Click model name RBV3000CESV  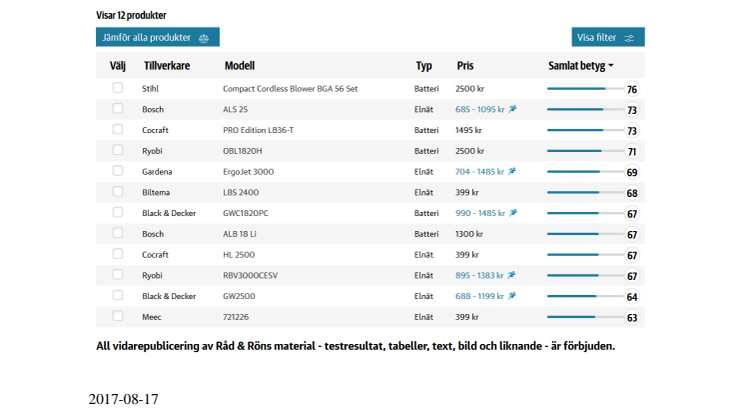click(x=250, y=275)
